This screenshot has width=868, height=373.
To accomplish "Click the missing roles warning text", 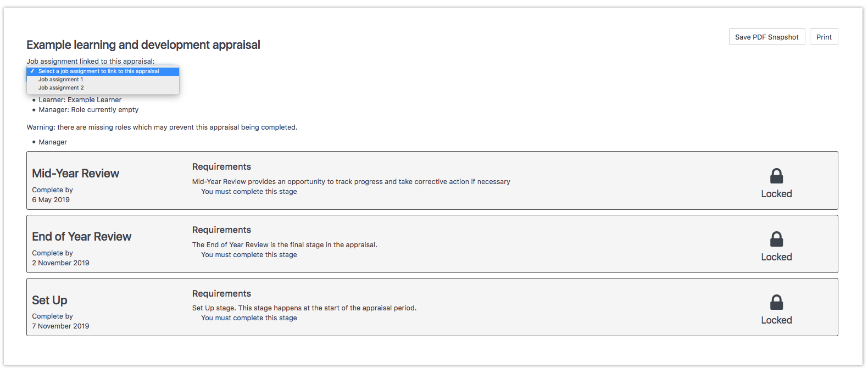I will tap(162, 127).
